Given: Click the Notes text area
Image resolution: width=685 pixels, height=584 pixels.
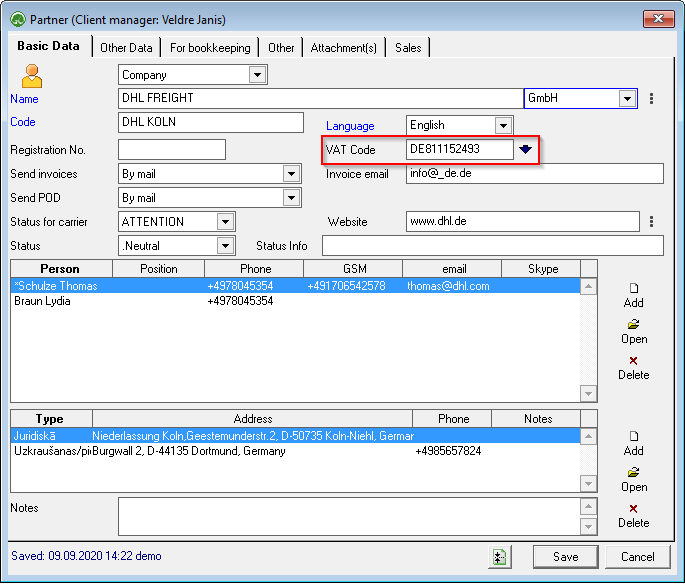Looking at the screenshot, I should [x=349, y=516].
